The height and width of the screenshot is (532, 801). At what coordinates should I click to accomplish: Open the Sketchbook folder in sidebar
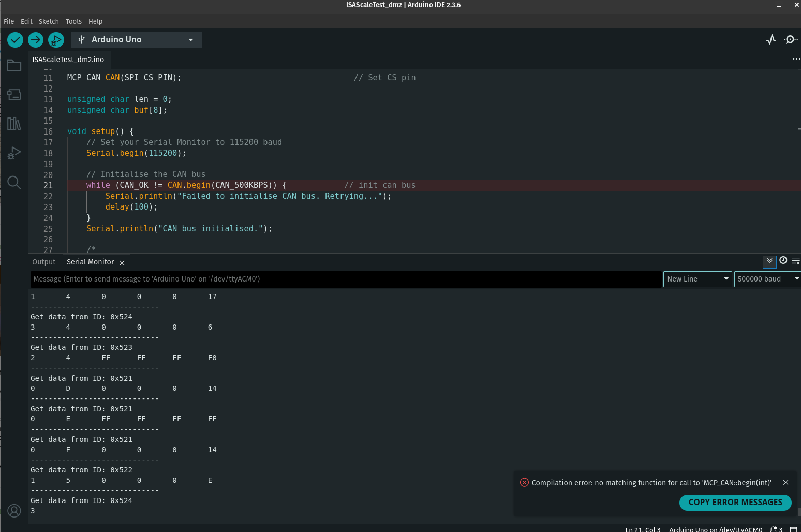point(14,66)
